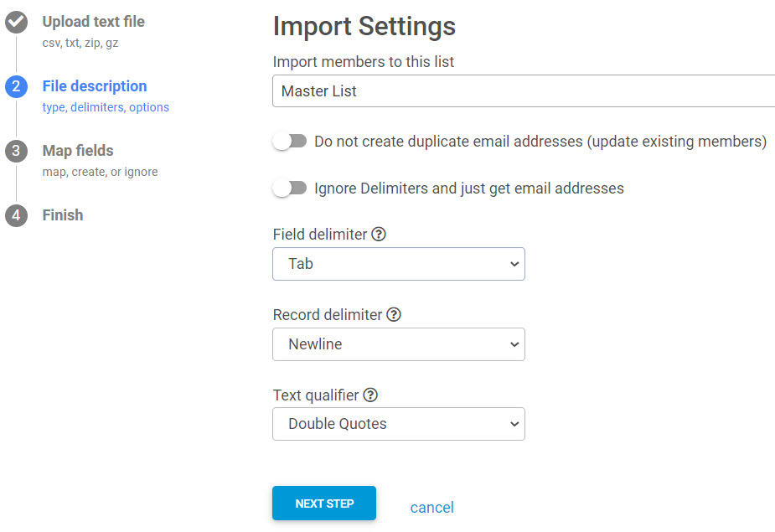Click the cancel link
Viewport: 775px width, 532px height.
pos(431,508)
